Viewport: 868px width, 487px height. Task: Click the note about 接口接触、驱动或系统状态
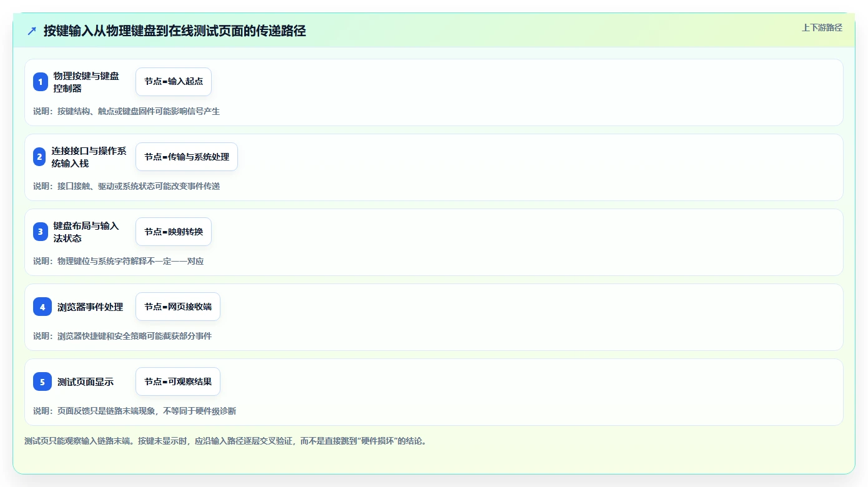(x=126, y=186)
